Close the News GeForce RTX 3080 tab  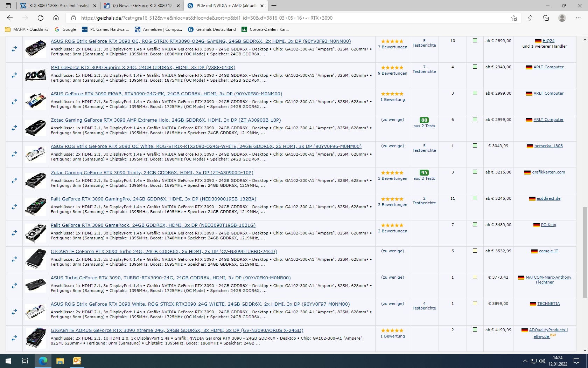[x=178, y=6]
